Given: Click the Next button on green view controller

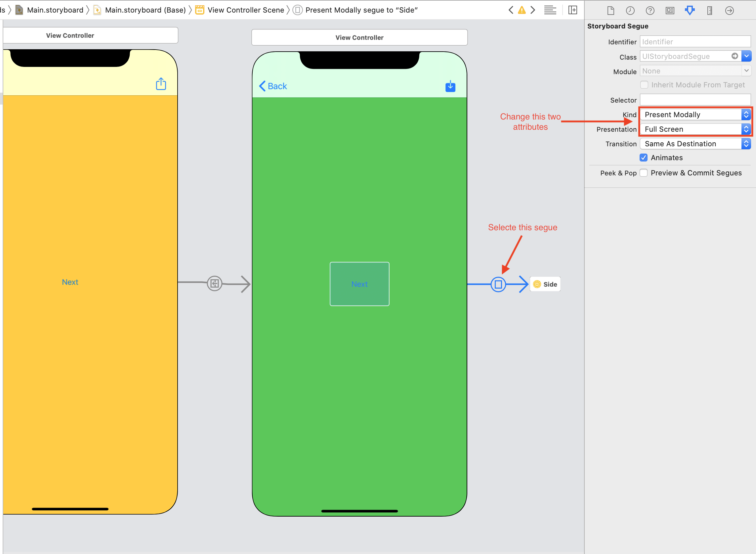Looking at the screenshot, I should click(359, 284).
